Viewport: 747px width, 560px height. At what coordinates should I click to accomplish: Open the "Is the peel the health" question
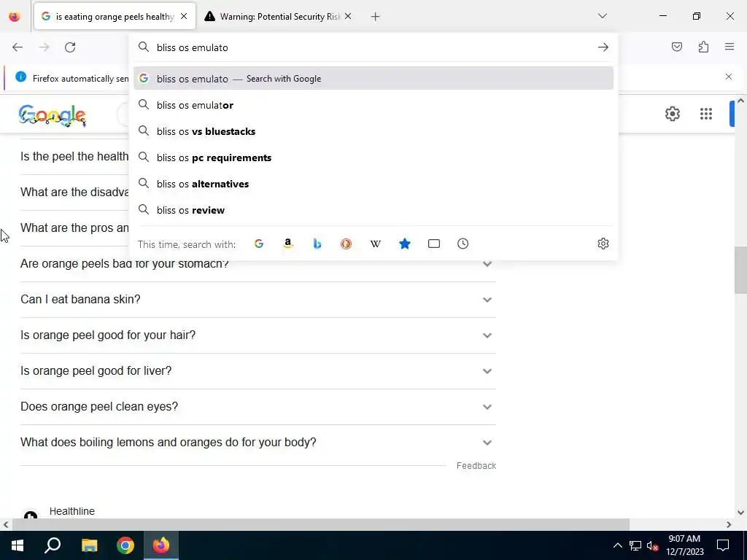74,156
